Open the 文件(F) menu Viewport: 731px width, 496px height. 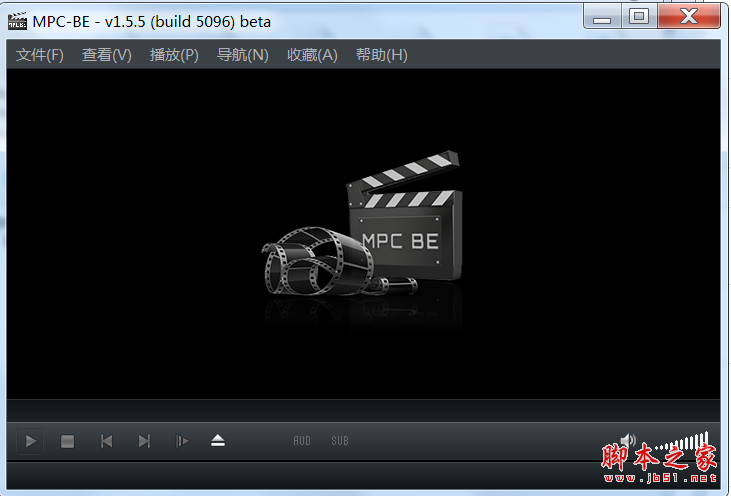(40, 55)
